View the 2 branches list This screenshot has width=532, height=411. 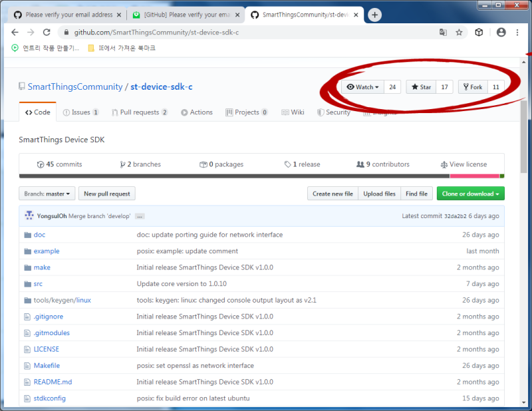(x=140, y=164)
